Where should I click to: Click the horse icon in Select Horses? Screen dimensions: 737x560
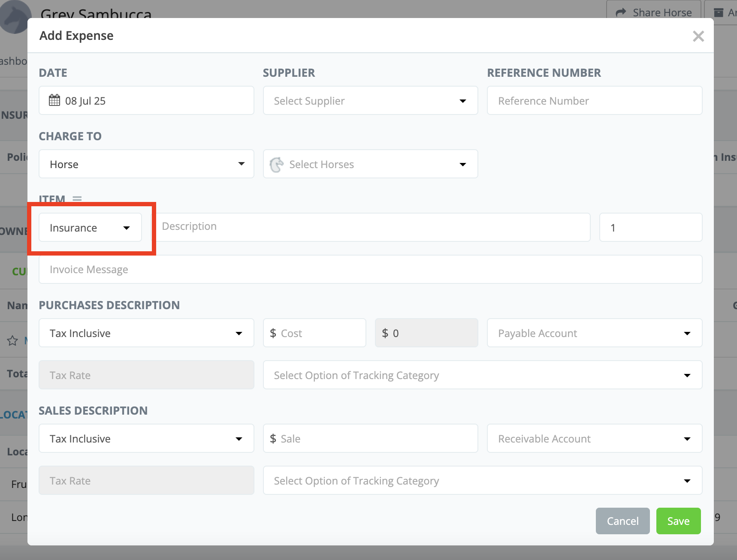click(277, 164)
